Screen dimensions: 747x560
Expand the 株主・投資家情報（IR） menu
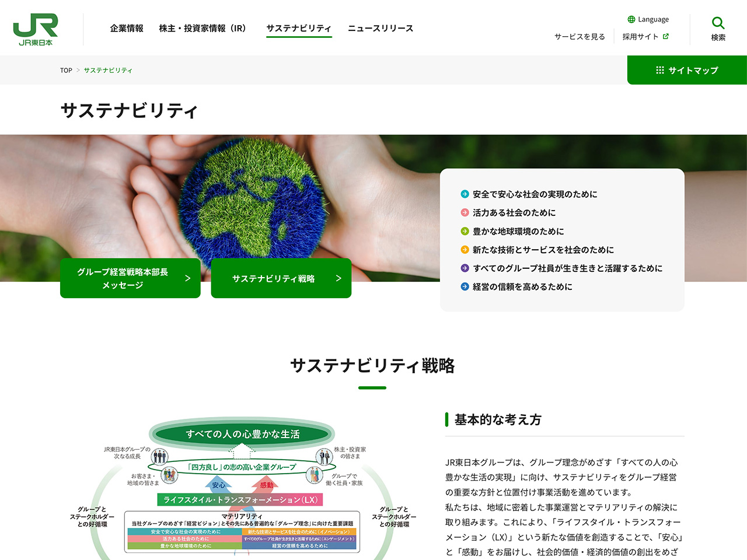tap(203, 28)
